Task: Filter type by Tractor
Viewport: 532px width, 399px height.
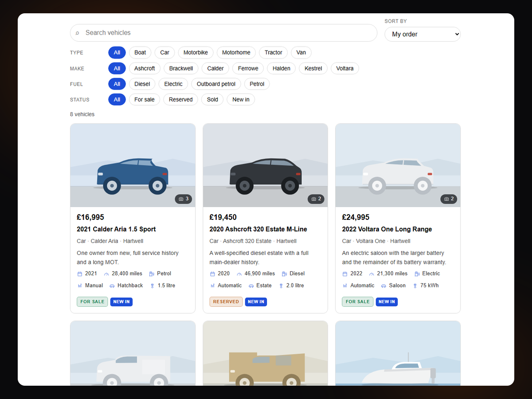Action: [274, 52]
